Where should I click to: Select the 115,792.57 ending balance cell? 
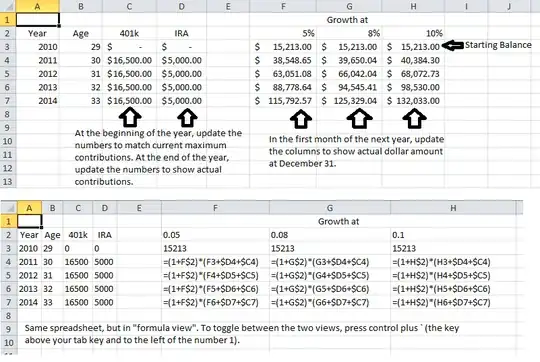283,101
